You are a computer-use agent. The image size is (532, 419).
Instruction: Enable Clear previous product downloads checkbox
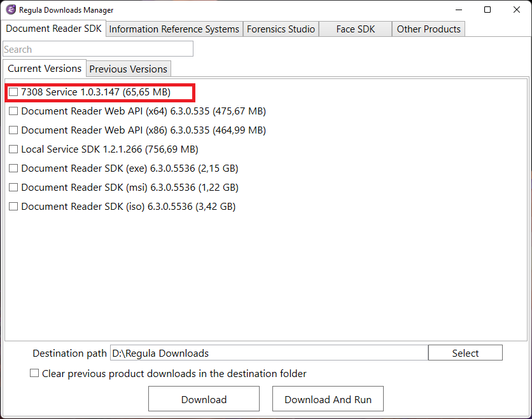pos(34,373)
